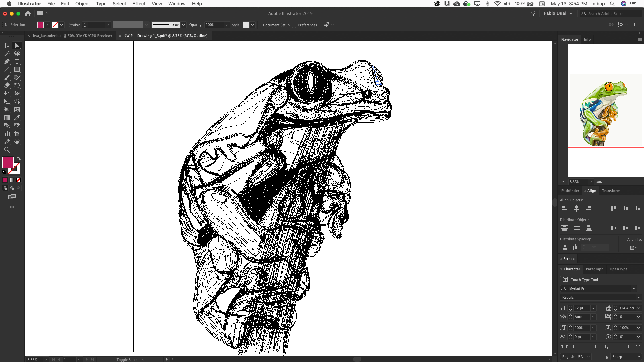The height and width of the screenshot is (362, 644).
Task: Switch to the Pathfinder tab
Action: point(570,191)
